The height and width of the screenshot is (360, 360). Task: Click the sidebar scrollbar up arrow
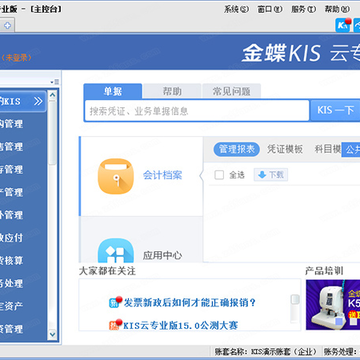tap(52, 96)
